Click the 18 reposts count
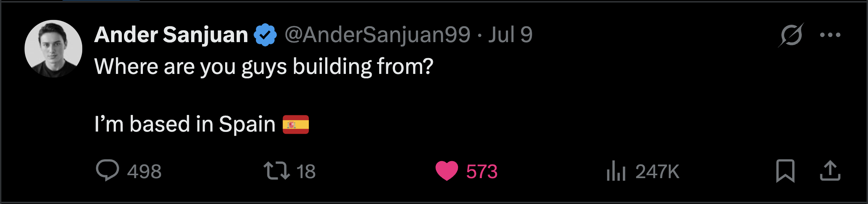This screenshot has height=204, width=868. [x=306, y=172]
